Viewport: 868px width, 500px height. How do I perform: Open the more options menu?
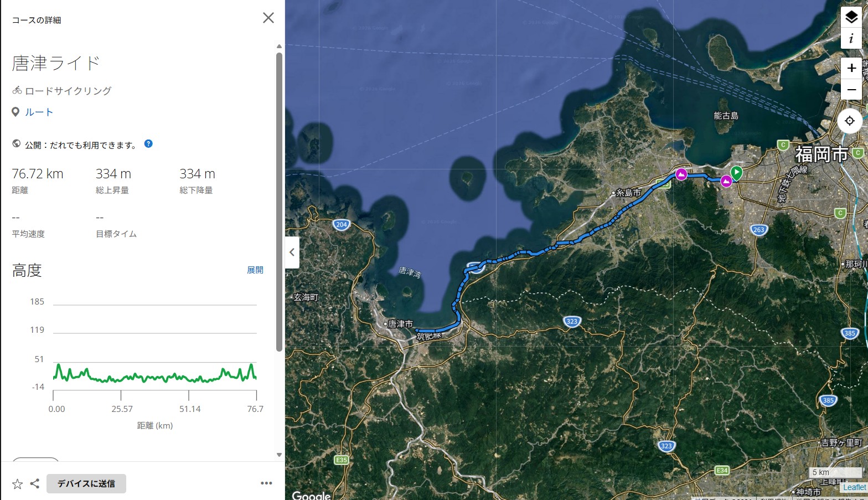[x=266, y=483]
